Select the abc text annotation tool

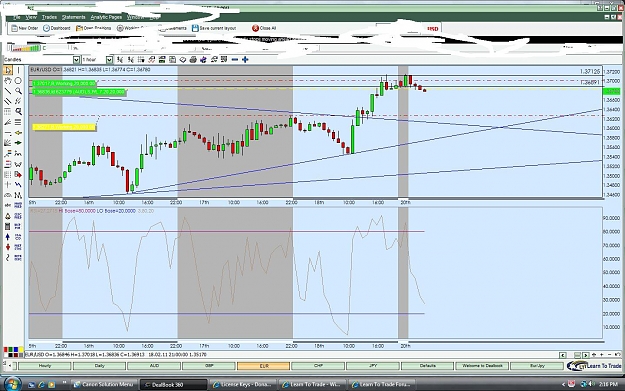(8, 205)
